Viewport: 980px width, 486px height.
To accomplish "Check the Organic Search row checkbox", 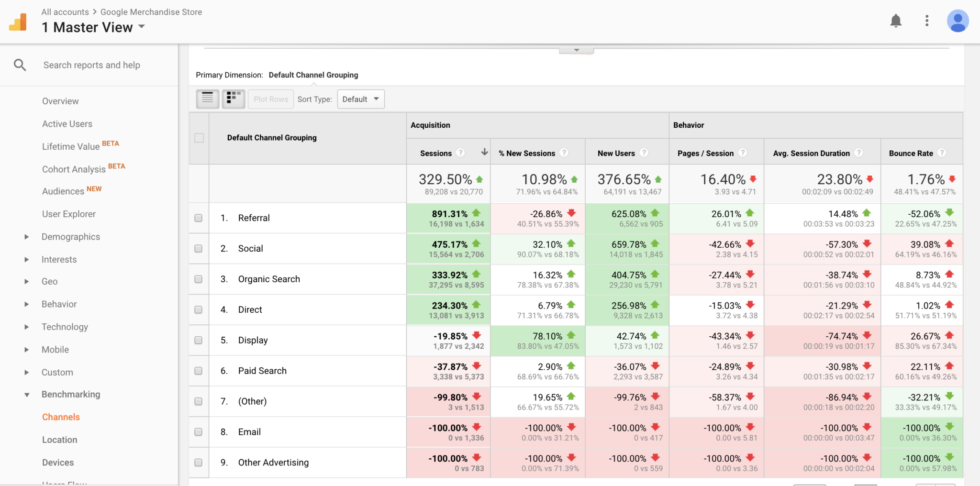I will click(199, 279).
